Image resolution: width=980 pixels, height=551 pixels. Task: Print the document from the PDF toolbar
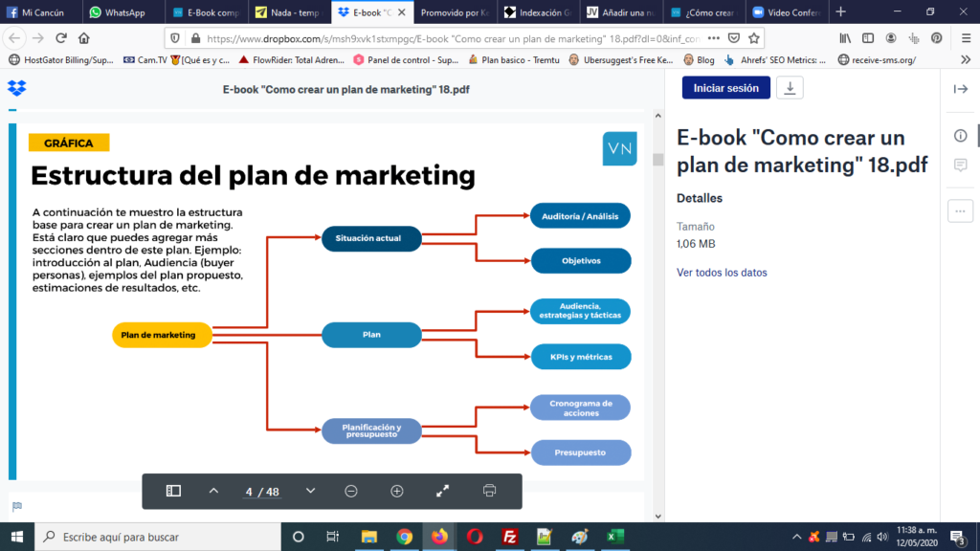pos(490,491)
